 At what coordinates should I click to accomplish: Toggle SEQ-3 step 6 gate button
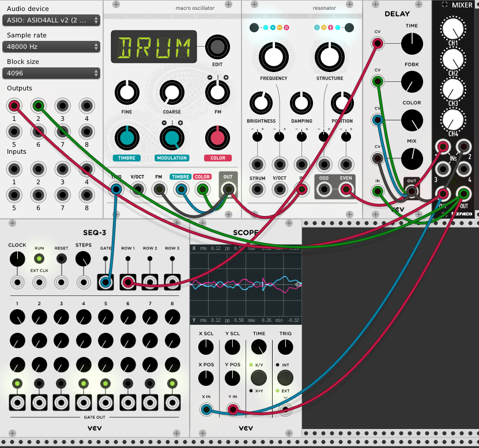click(x=128, y=384)
